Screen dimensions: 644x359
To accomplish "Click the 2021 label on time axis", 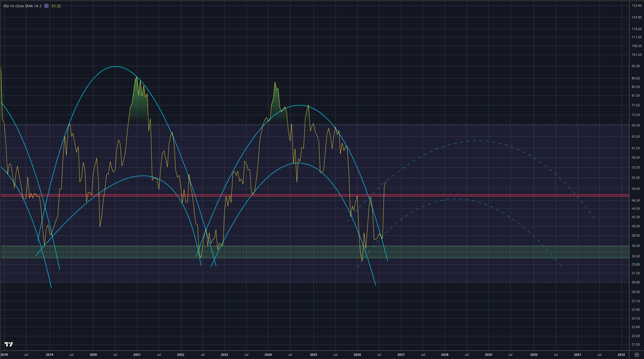I will 137,355.
